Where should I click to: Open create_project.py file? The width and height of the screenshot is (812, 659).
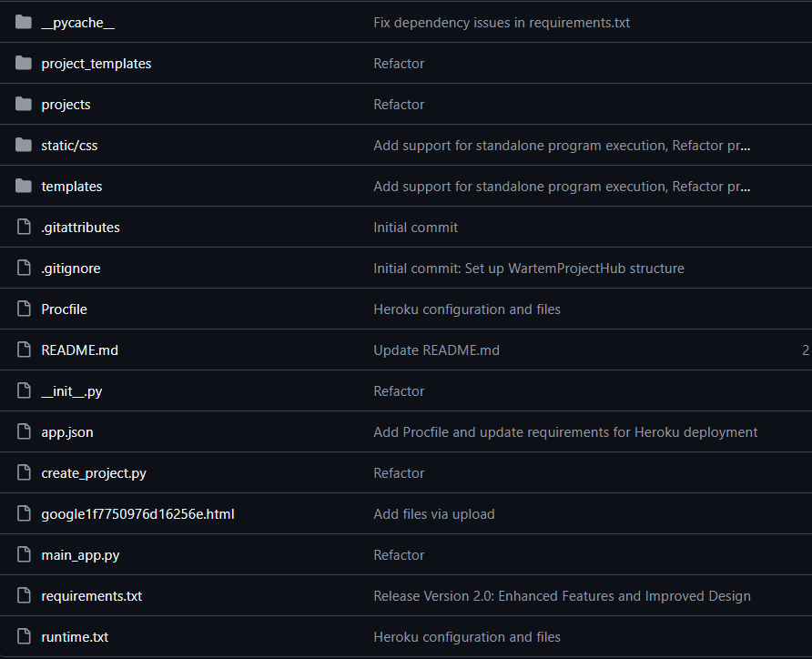click(94, 472)
